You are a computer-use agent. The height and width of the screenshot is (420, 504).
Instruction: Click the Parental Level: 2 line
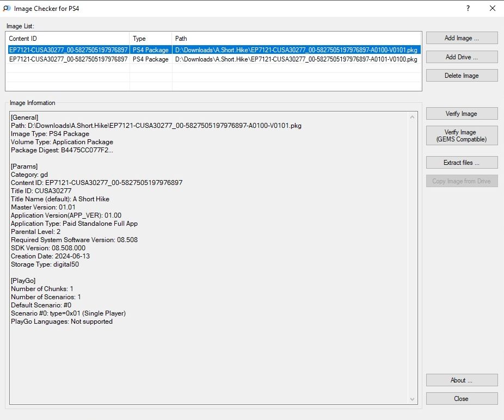pos(36,232)
